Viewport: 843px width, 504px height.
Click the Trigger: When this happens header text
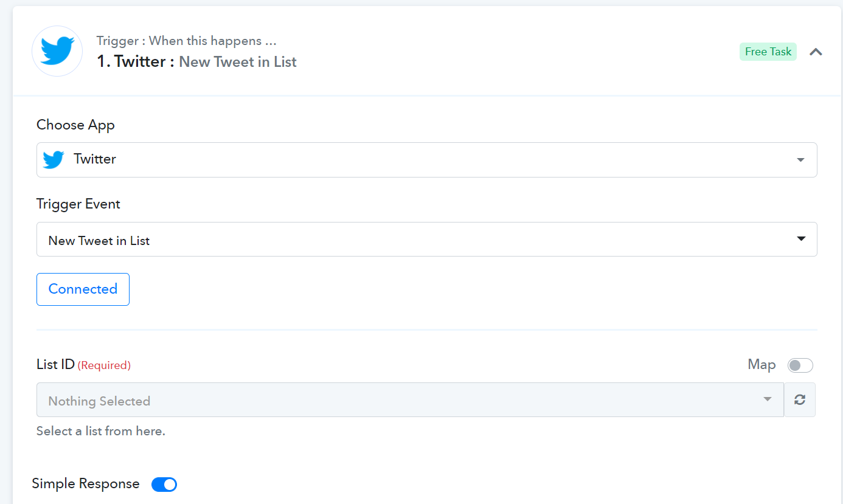click(187, 41)
